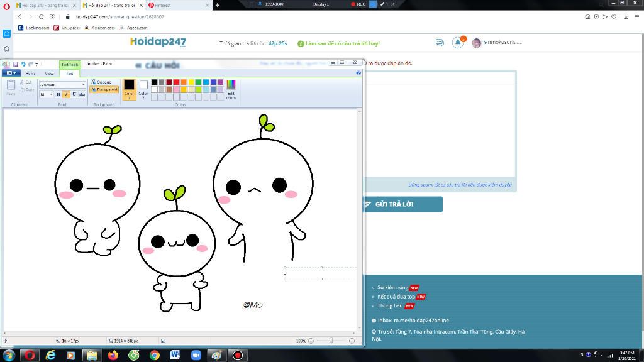
Task: Open the notification bell icon
Action: [x=458, y=42]
